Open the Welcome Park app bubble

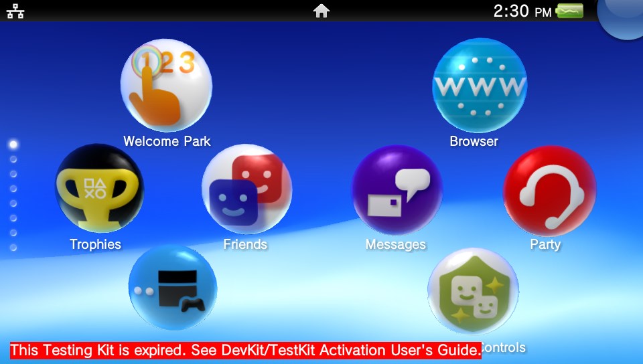[x=167, y=85]
